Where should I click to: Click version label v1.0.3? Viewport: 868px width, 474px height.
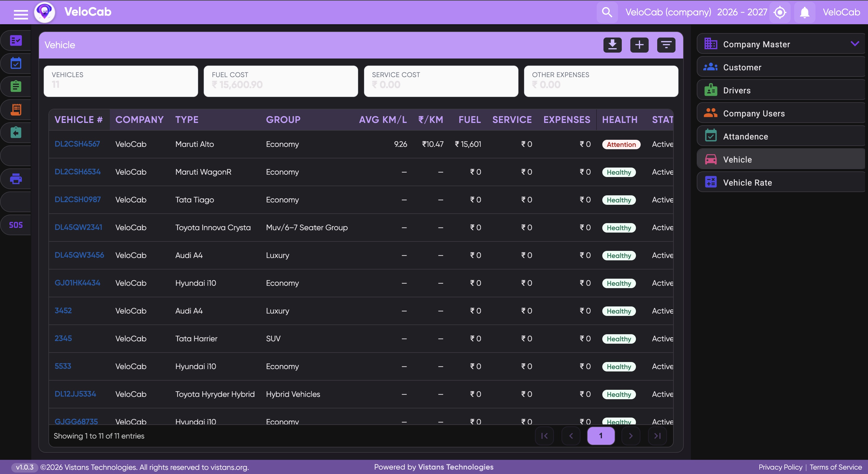tap(25, 467)
